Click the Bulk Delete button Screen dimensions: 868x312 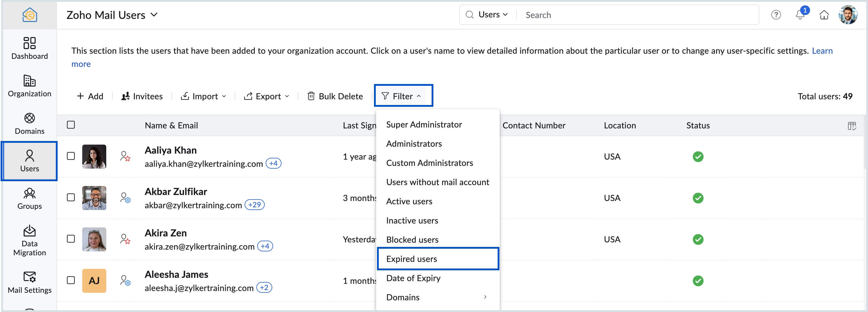[x=335, y=96]
